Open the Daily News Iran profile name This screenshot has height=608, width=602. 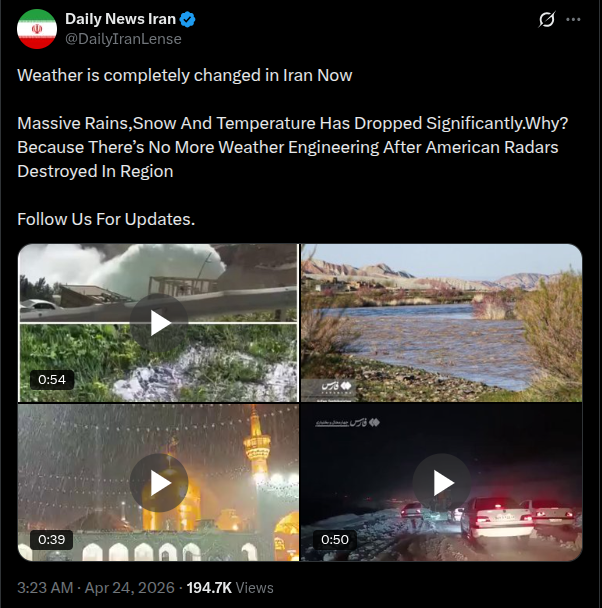tap(120, 19)
